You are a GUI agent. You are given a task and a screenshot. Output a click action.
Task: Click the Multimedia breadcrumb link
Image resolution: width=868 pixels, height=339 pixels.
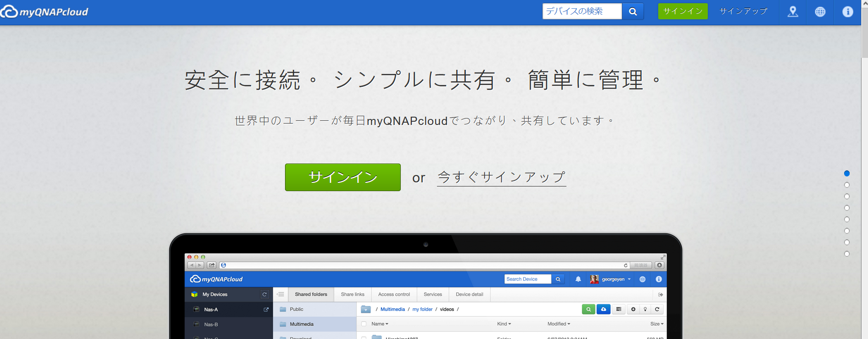pyautogui.click(x=392, y=309)
